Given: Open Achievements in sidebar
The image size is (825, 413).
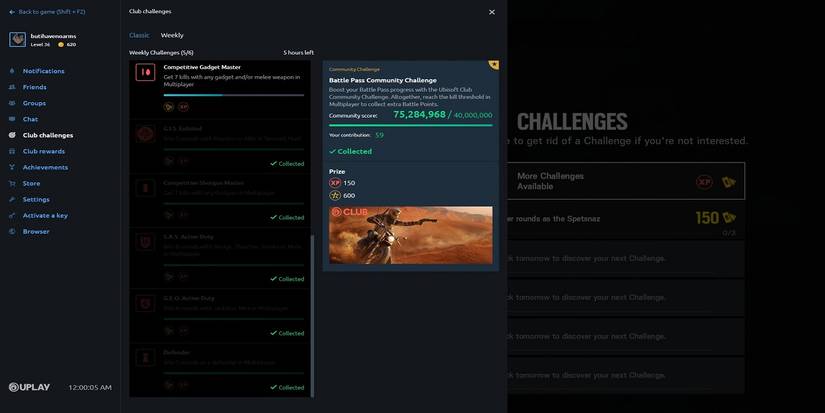Looking at the screenshot, I should pos(45,167).
